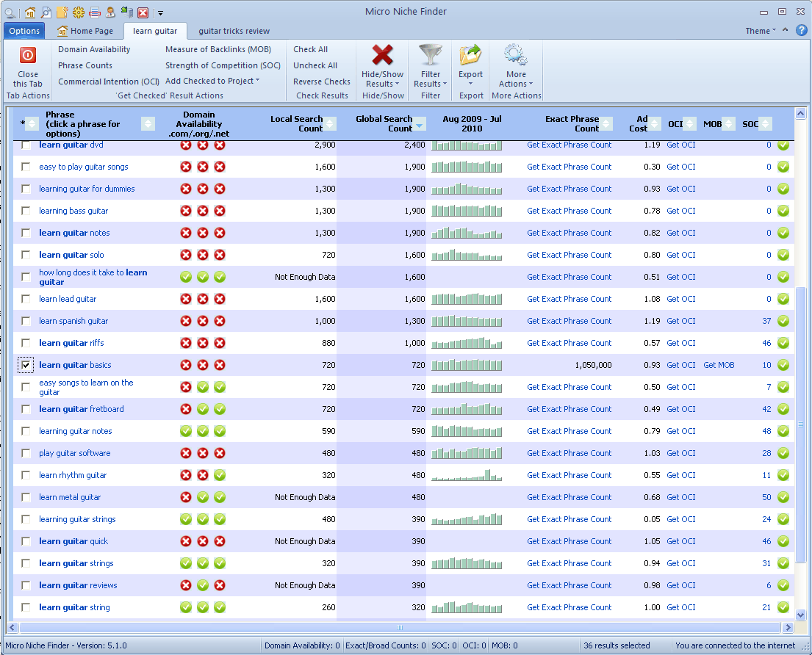The image size is (812, 655).
Task: Check the learn guitar quick checkbox
Action: (x=26, y=541)
